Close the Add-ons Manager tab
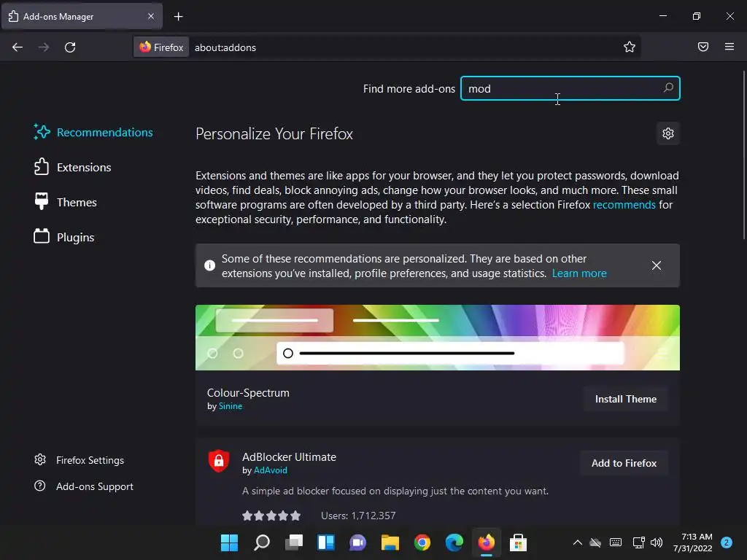This screenshot has width=747, height=560. pos(151,16)
